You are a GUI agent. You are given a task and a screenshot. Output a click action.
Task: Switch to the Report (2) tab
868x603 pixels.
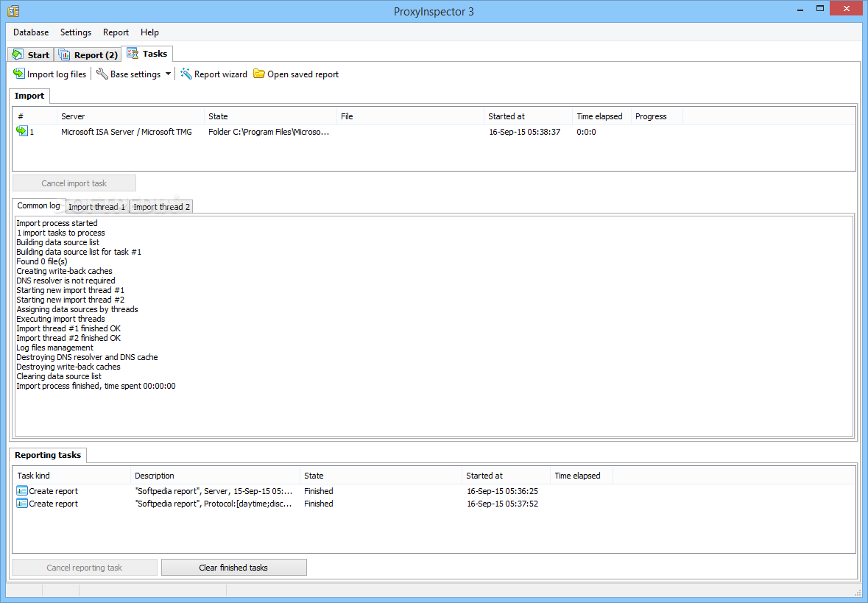click(88, 54)
